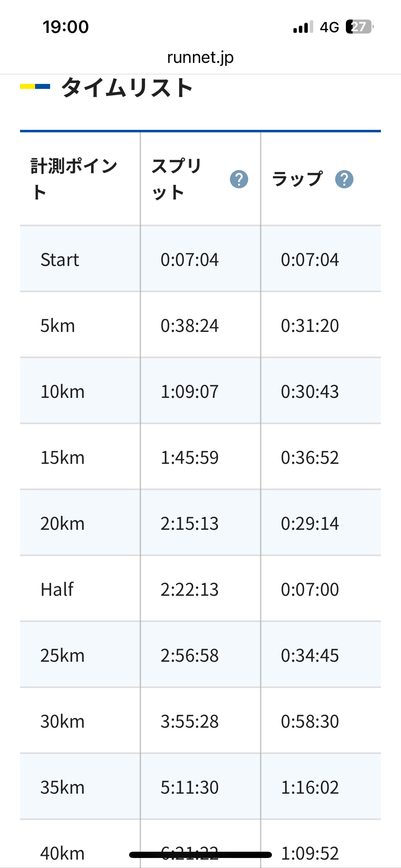The image size is (401, 868).
Task: Tap the battery indicator in status bar
Action: pyautogui.click(x=360, y=27)
